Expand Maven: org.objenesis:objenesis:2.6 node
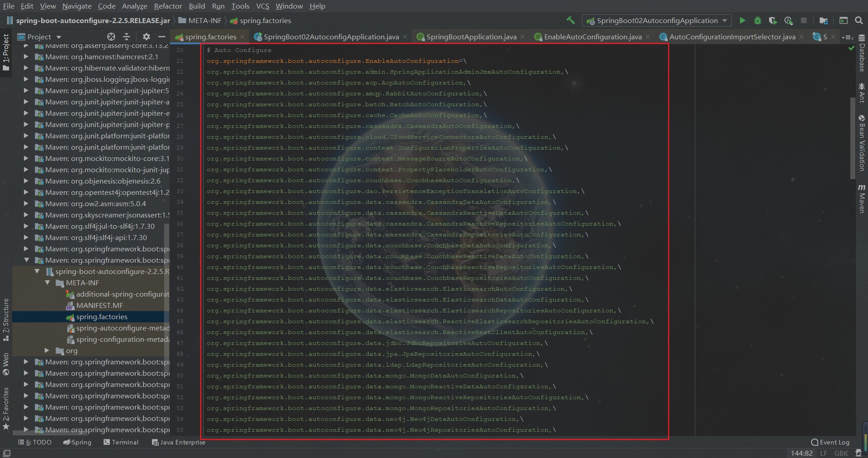868x458 pixels. click(26, 181)
